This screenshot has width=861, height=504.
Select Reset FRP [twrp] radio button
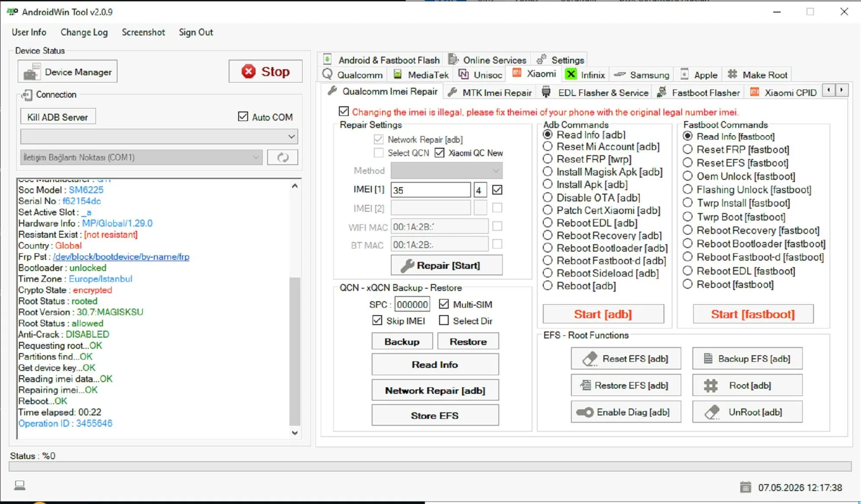click(x=547, y=159)
